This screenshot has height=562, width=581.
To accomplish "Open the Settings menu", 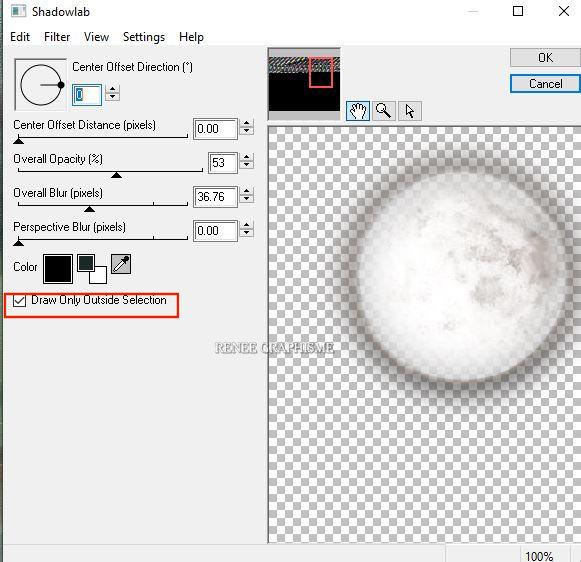I will pos(144,37).
